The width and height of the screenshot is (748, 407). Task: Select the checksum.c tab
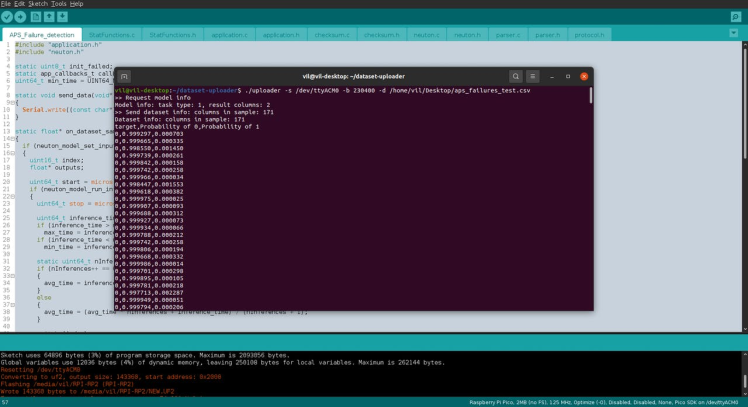tap(332, 35)
